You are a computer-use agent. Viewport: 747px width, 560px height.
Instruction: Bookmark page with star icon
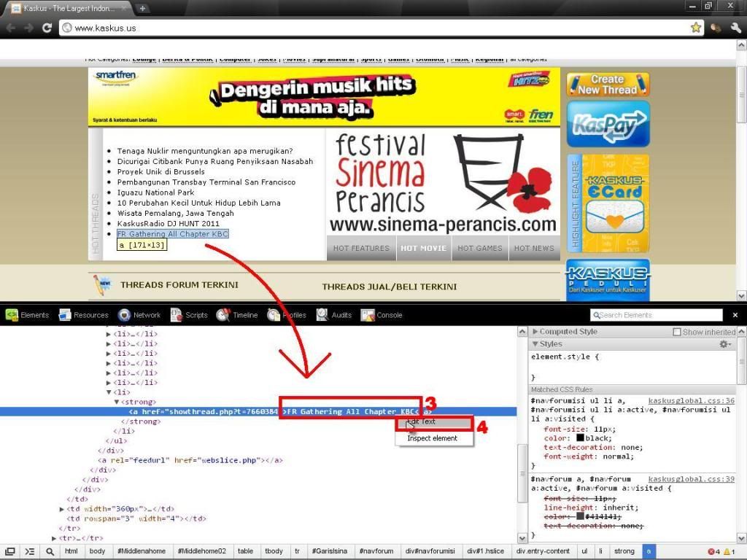(x=696, y=28)
